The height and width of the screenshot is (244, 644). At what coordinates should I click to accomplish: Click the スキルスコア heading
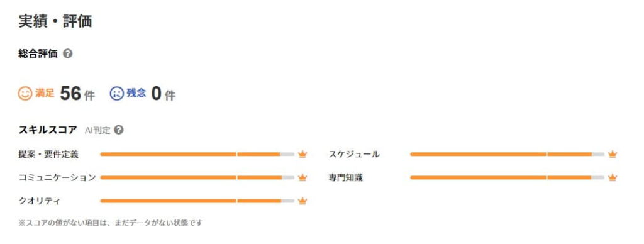point(48,130)
